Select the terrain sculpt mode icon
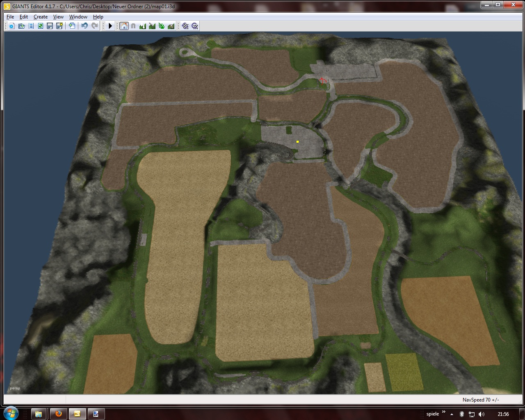This screenshot has height=420, width=525. point(143,26)
